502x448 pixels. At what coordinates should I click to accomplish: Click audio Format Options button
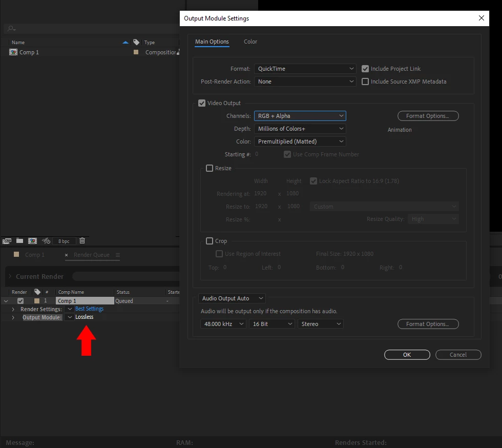(428, 324)
